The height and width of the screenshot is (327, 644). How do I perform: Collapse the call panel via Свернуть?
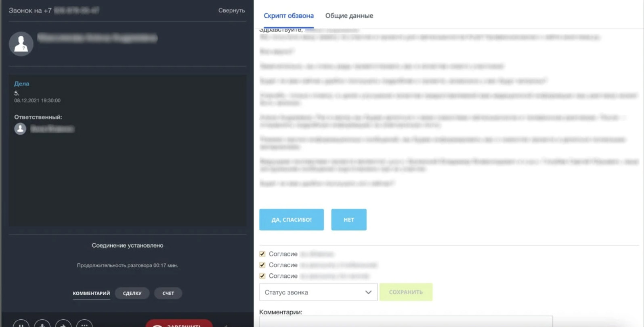[232, 10]
